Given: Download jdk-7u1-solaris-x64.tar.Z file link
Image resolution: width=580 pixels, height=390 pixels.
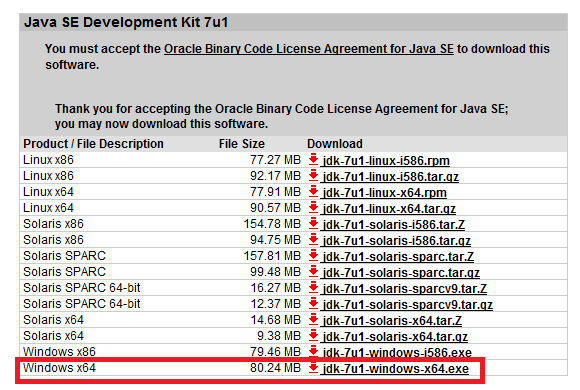Looking at the screenshot, I should (x=392, y=320).
